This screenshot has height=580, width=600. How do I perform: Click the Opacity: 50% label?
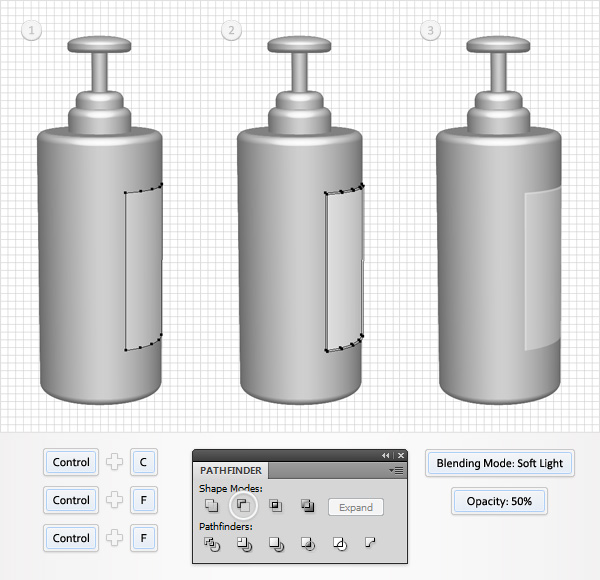499,501
